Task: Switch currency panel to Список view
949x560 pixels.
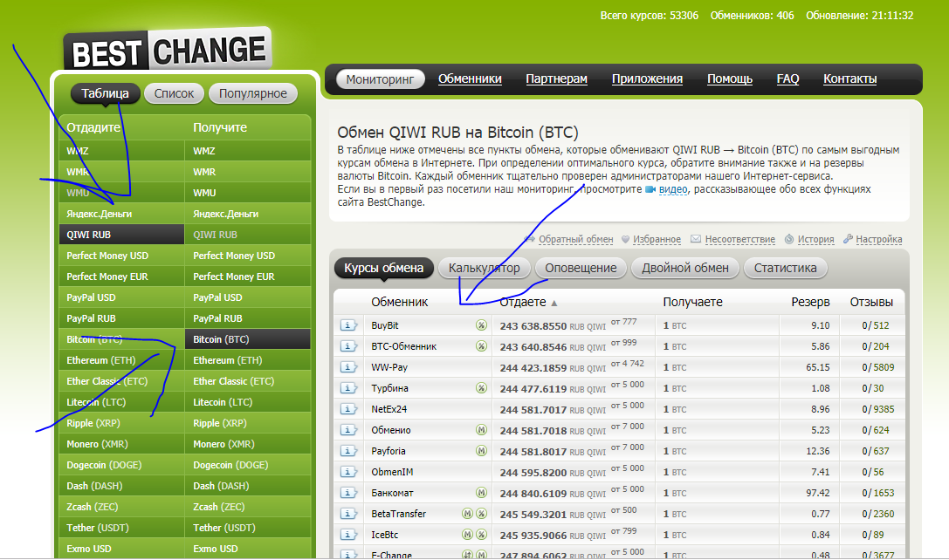Action: point(174,93)
